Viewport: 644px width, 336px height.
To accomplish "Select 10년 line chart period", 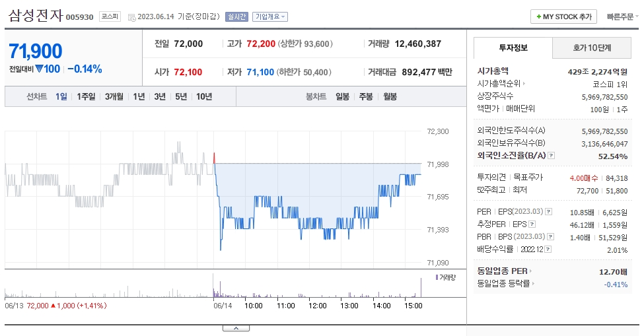I will [x=204, y=97].
